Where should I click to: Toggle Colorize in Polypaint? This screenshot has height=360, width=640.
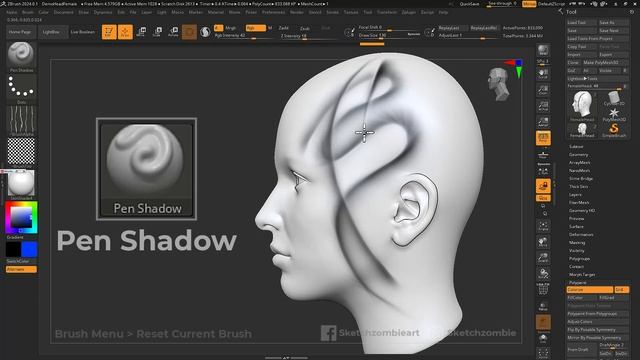click(589, 289)
